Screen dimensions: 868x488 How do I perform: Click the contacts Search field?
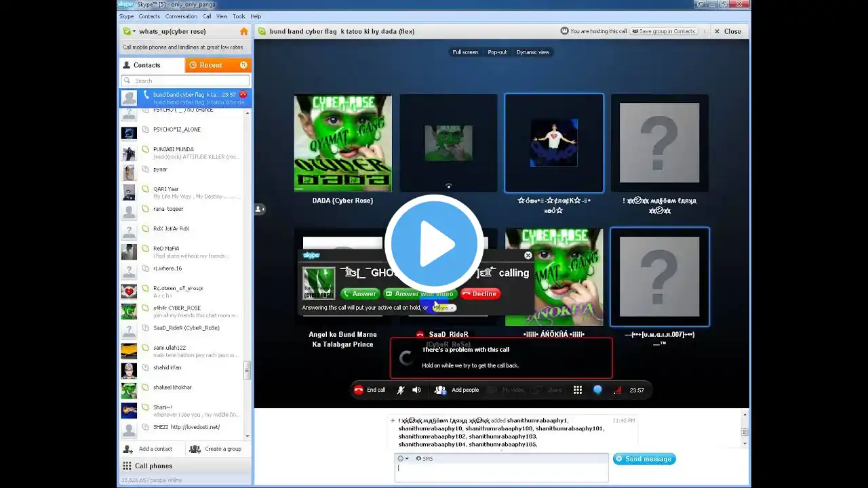[186, 81]
